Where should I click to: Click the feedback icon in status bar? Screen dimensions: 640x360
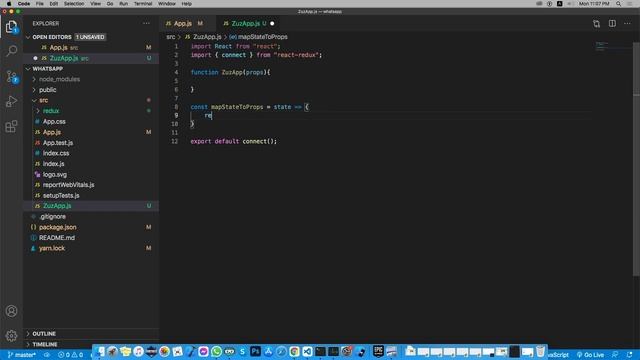tap(615, 355)
